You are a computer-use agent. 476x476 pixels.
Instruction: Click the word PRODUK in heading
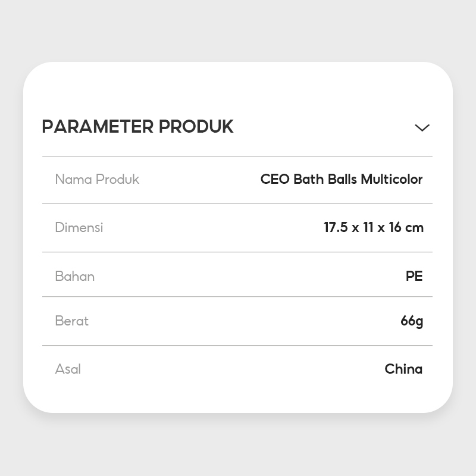click(195, 127)
